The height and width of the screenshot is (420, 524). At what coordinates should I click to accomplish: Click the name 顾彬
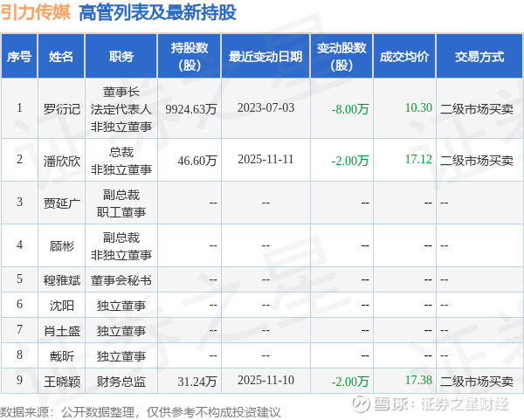62,246
